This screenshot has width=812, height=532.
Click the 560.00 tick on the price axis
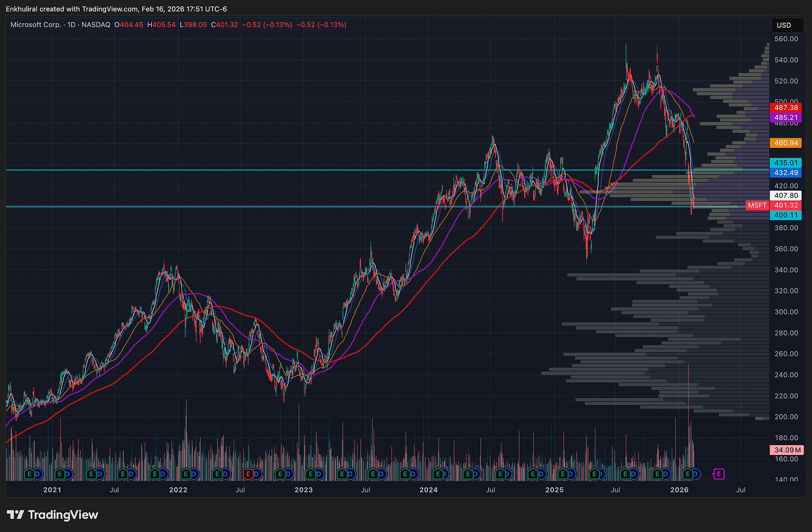786,39
